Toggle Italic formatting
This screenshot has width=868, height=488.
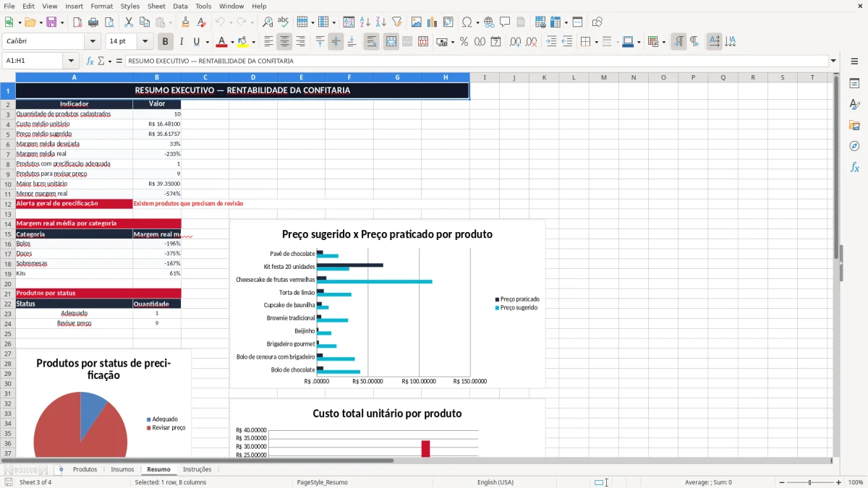click(x=182, y=42)
